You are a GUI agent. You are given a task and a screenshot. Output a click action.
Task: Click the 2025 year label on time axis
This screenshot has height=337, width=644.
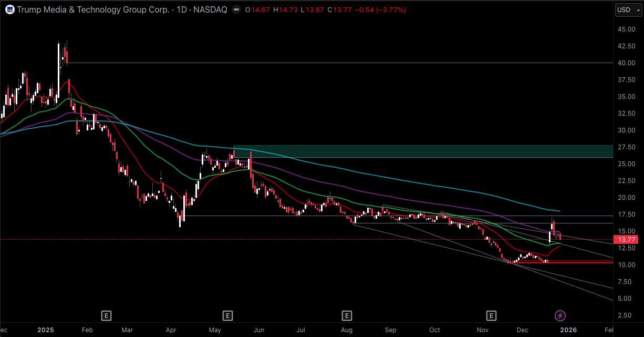click(x=46, y=330)
